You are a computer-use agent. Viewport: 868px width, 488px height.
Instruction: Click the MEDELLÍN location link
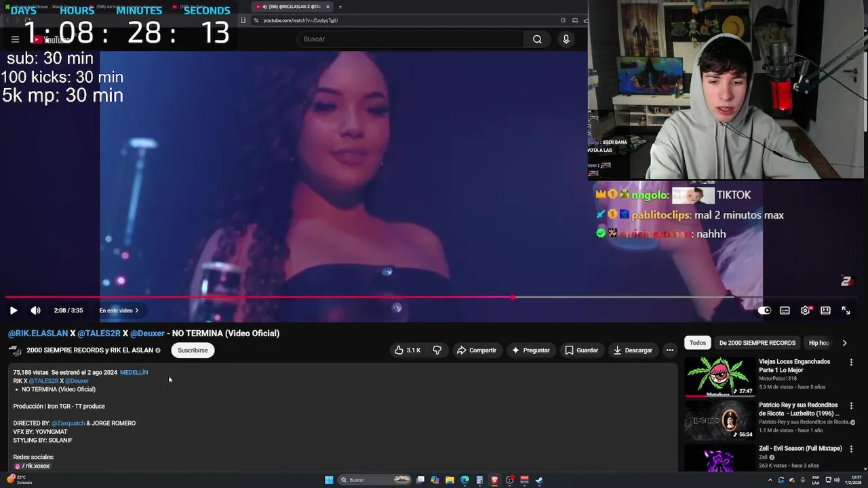point(134,373)
